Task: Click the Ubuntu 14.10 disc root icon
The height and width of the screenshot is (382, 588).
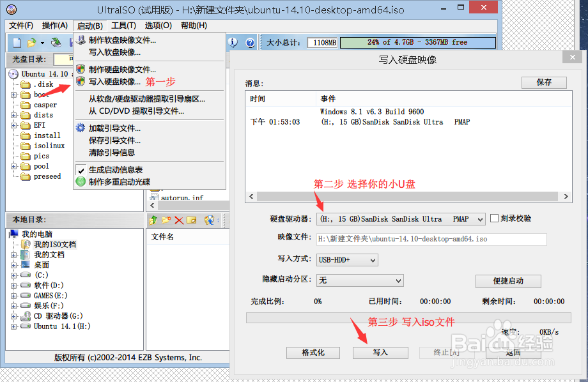Action: point(13,74)
